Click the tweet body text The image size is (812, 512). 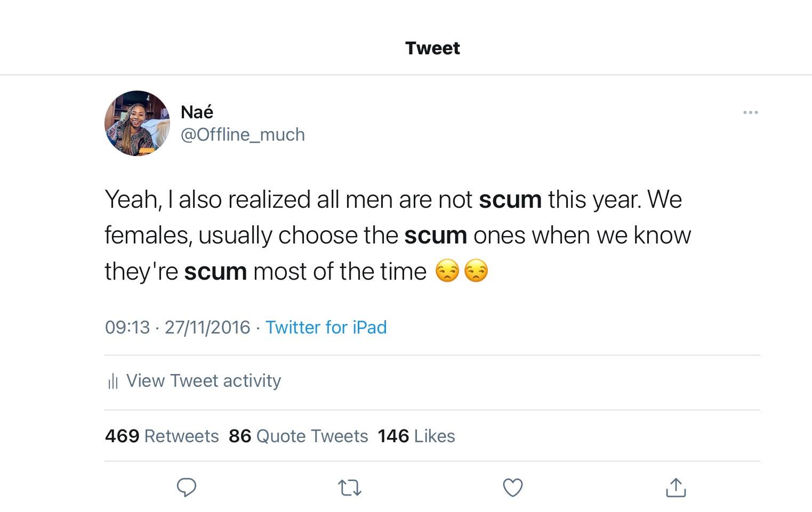(398, 235)
